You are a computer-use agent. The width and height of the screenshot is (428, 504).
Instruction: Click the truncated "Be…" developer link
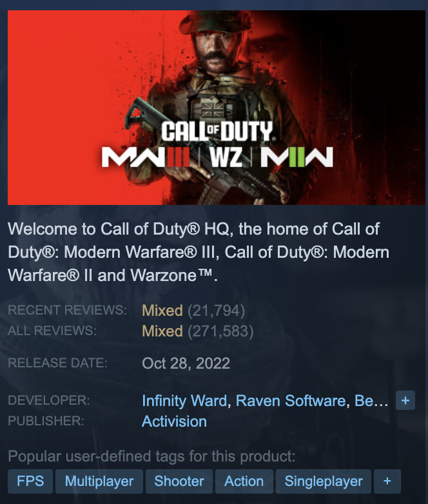point(371,401)
